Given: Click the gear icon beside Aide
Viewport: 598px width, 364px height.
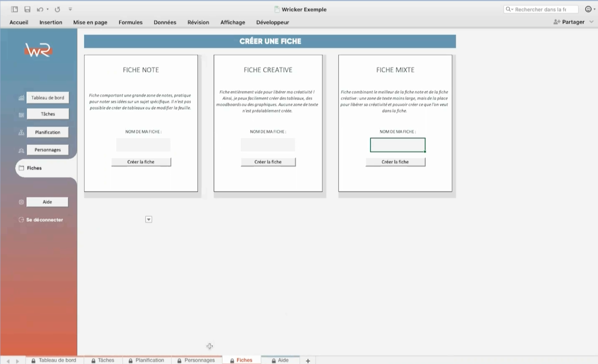Looking at the screenshot, I should pos(21,202).
